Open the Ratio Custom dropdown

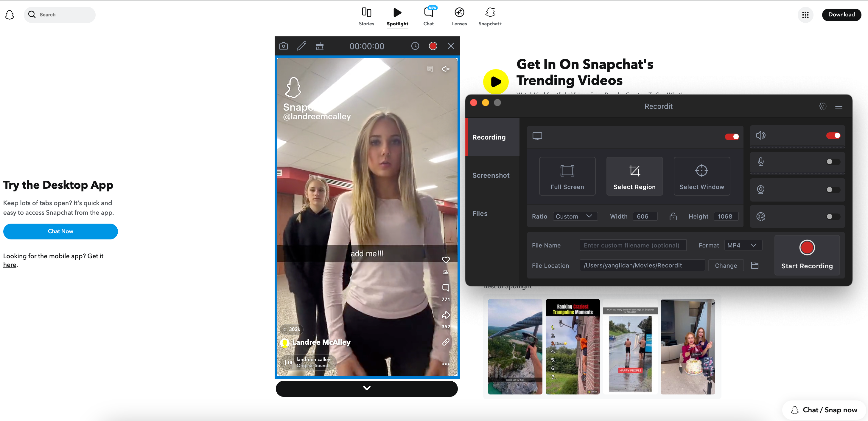pos(575,216)
